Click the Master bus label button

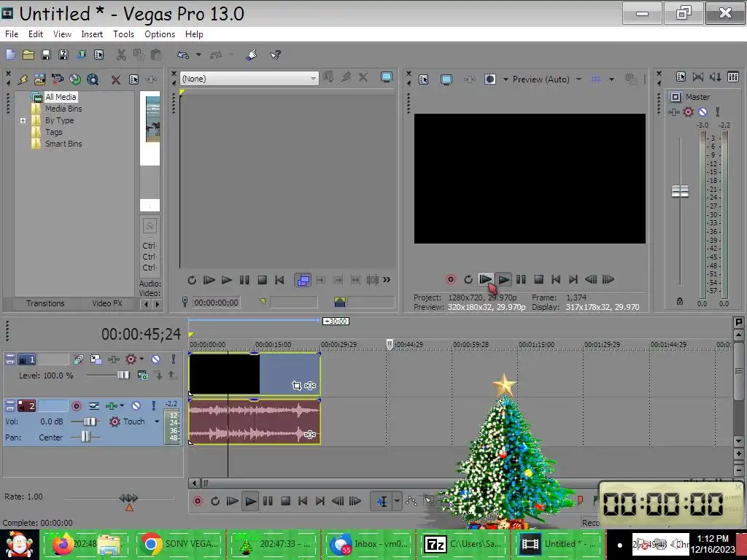675,97
